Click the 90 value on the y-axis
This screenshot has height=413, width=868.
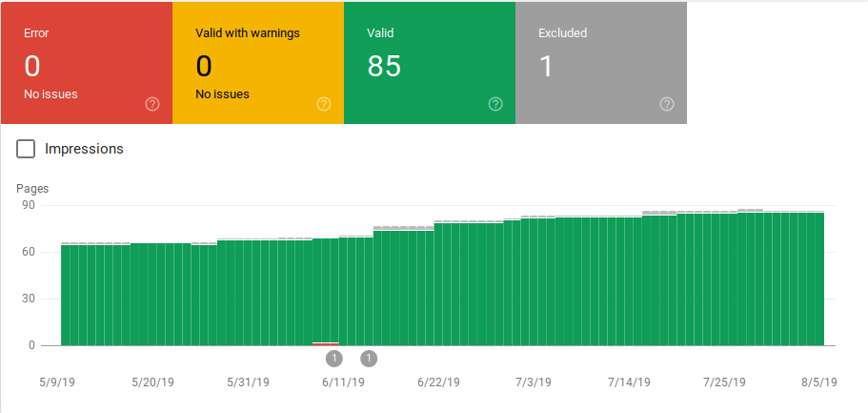point(29,205)
